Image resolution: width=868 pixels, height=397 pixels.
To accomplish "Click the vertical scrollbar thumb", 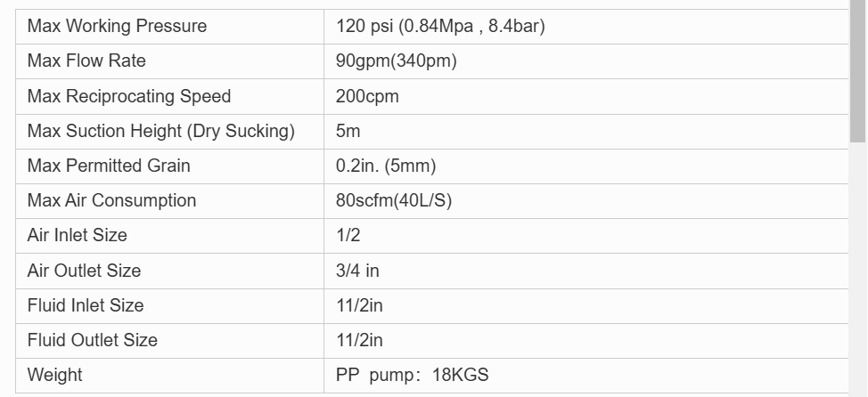I will click(858, 71).
